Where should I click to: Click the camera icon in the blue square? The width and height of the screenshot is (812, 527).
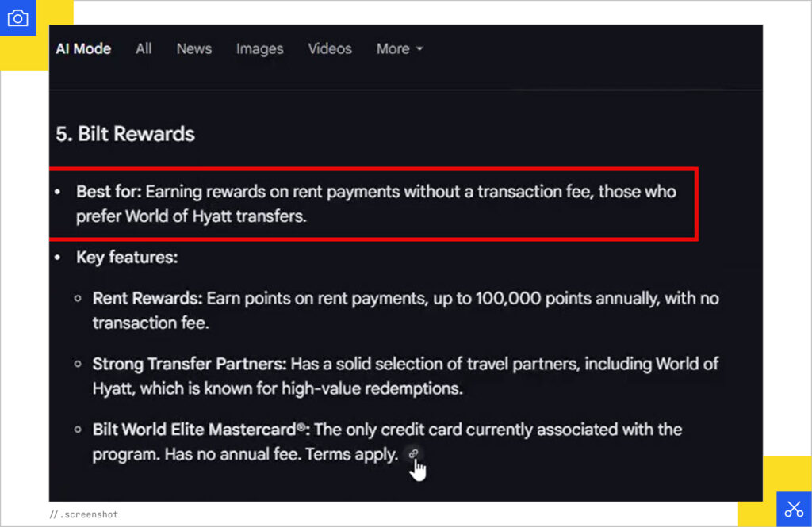[x=17, y=18]
